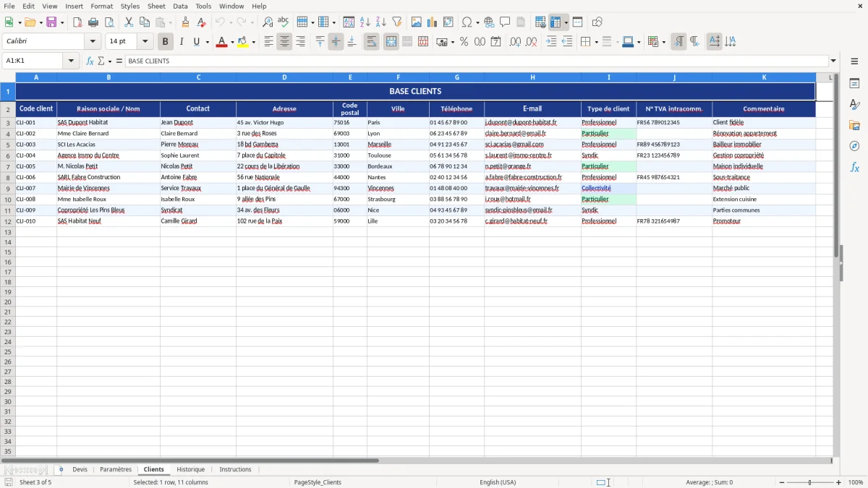The image size is (868, 488).
Task: Switch to the Devis sheet tab
Action: pyautogui.click(x=80, y=469)
